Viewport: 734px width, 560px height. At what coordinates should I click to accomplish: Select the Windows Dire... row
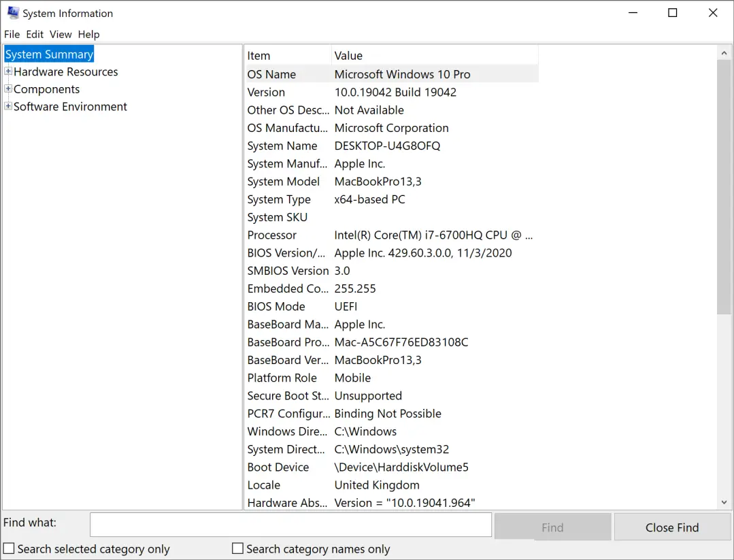coord(392,431)
